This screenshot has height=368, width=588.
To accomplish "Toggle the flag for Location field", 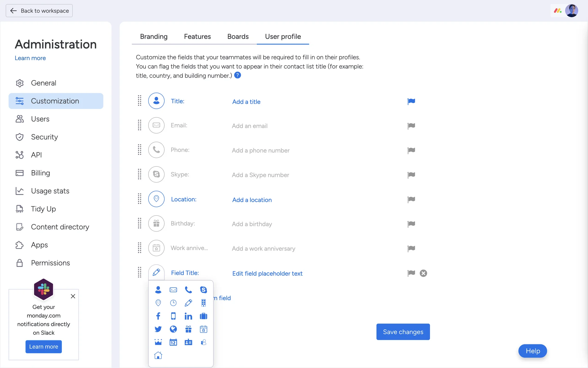I will tap(411, 200).
